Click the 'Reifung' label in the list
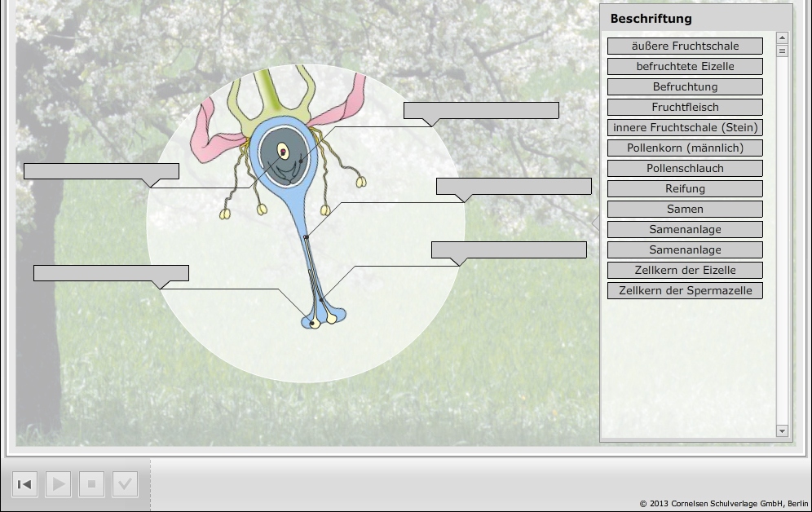The width and height of the screenshot is (812, 512). point(685,188)
